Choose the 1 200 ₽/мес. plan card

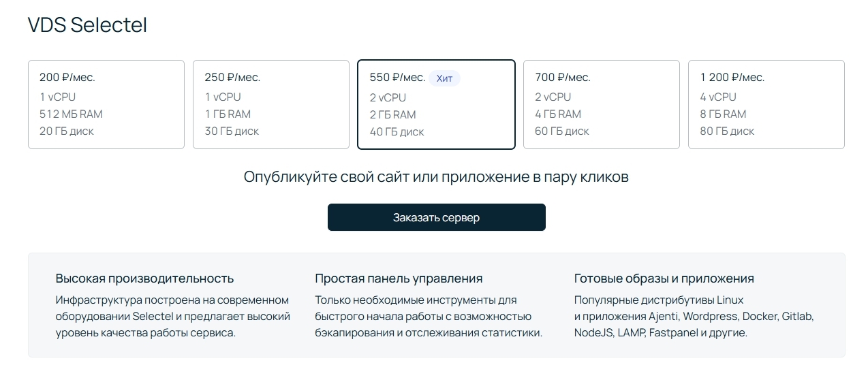click(766, 104)
